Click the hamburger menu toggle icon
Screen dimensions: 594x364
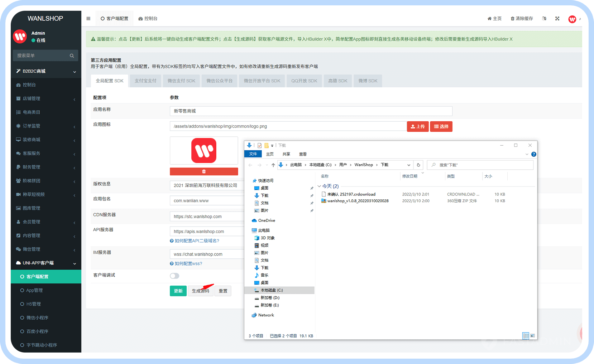[88, 19]
